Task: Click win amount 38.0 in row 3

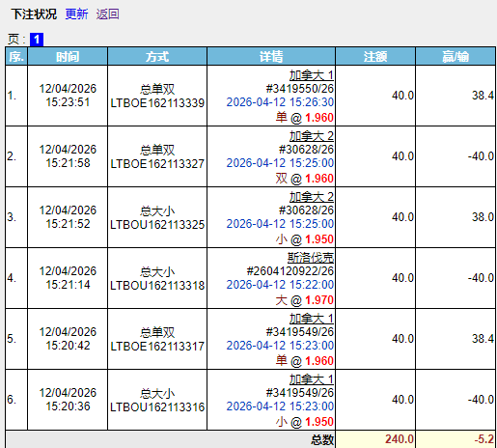Action: [x=483, y=217]
